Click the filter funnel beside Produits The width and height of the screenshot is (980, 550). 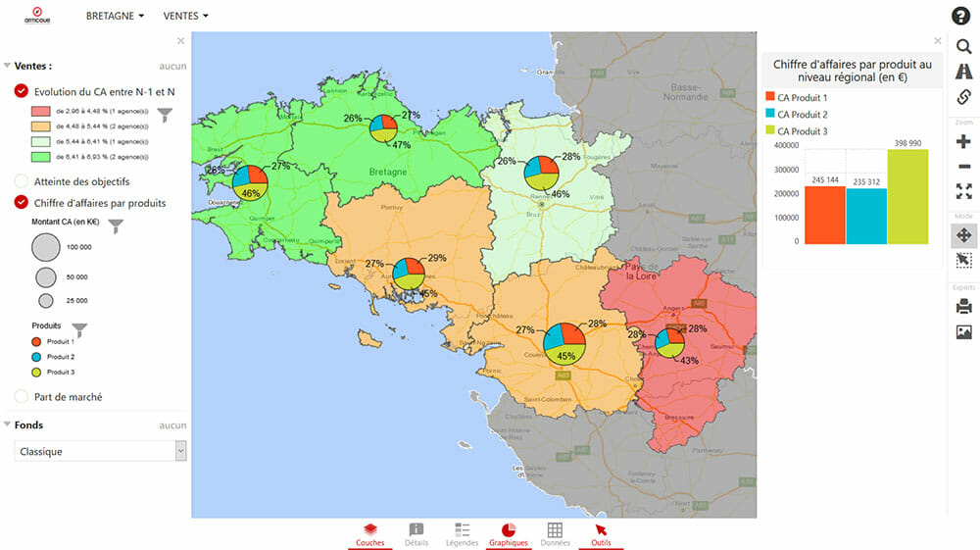pos(79,329)
